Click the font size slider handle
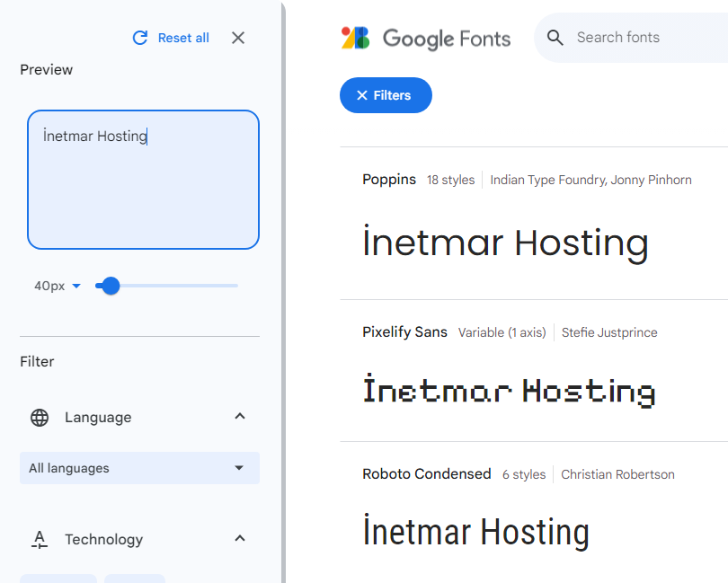The image size is (728, 583). pos(110,285)
